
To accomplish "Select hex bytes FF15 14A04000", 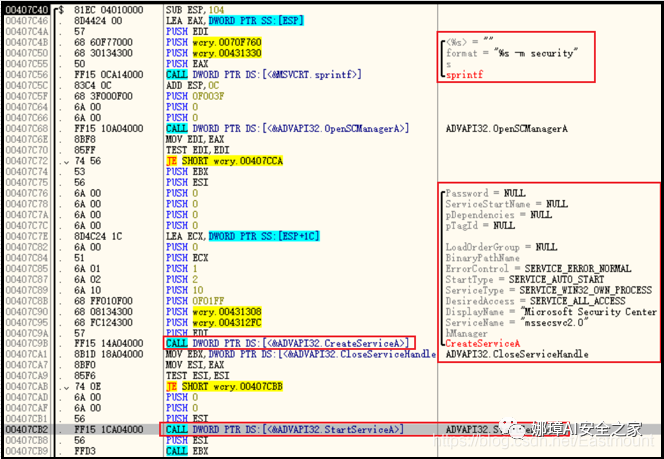I will pos(108,343).
